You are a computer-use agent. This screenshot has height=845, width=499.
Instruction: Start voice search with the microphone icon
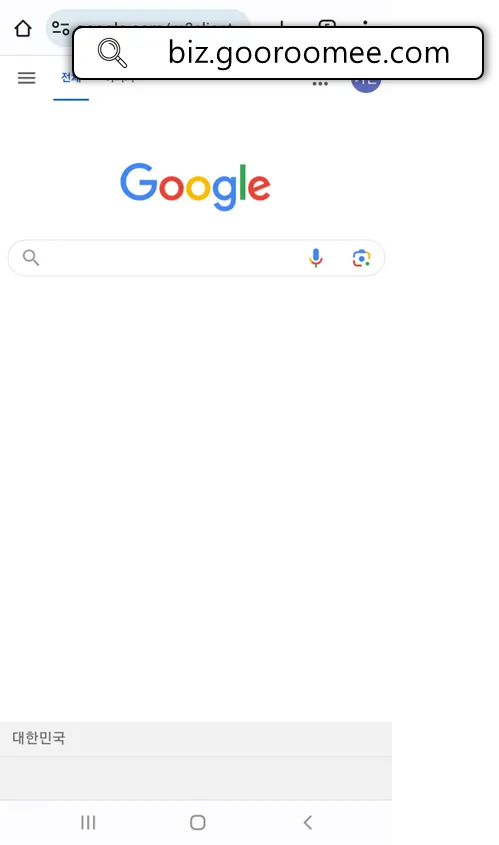click(316, 258)
